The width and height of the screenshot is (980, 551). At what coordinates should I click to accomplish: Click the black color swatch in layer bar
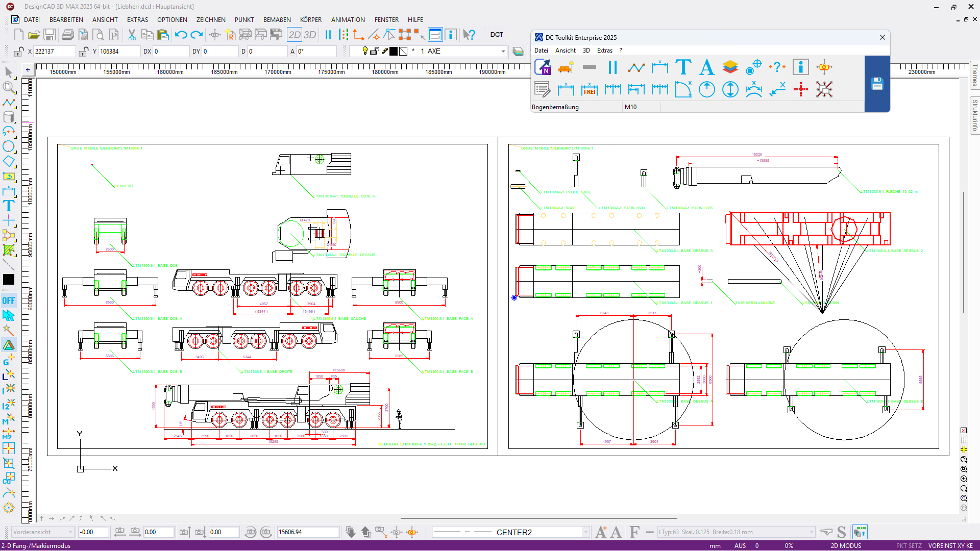click(x=394, y=51)
